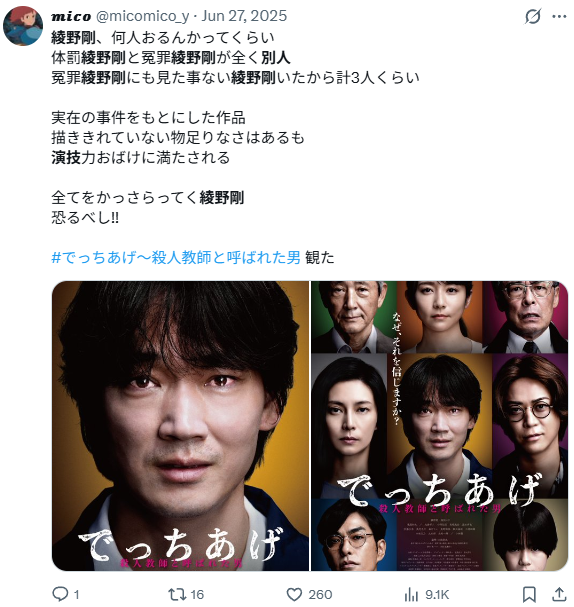The image size is (574, 607).
Task: Share the post via upload arrow icon
Action: click(559, 594)
